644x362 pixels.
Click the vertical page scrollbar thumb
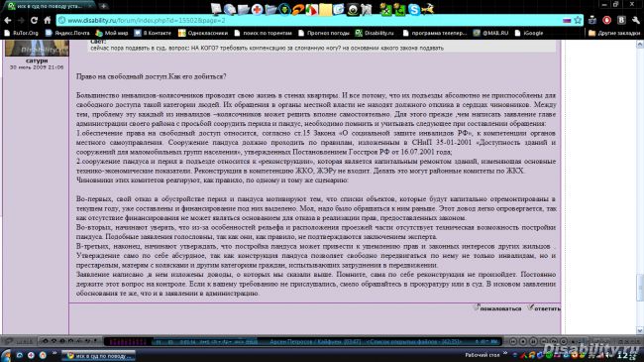(640, 288)
